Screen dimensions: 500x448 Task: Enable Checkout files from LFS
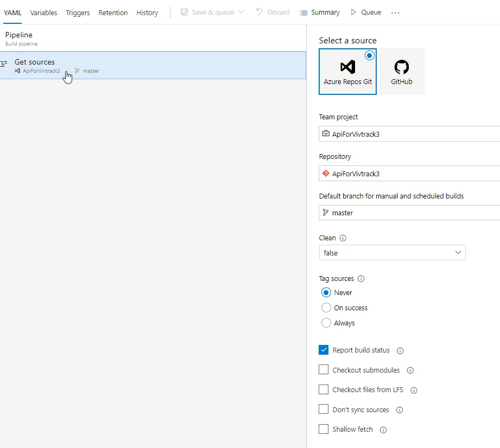pyautogui.click(x=324, y=389)
